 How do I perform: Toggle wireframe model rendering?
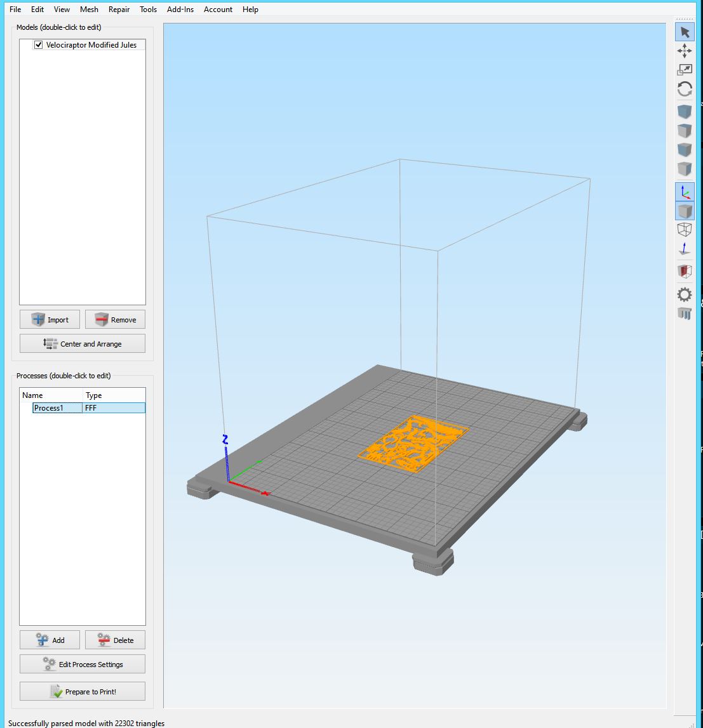tap(685, 229)
